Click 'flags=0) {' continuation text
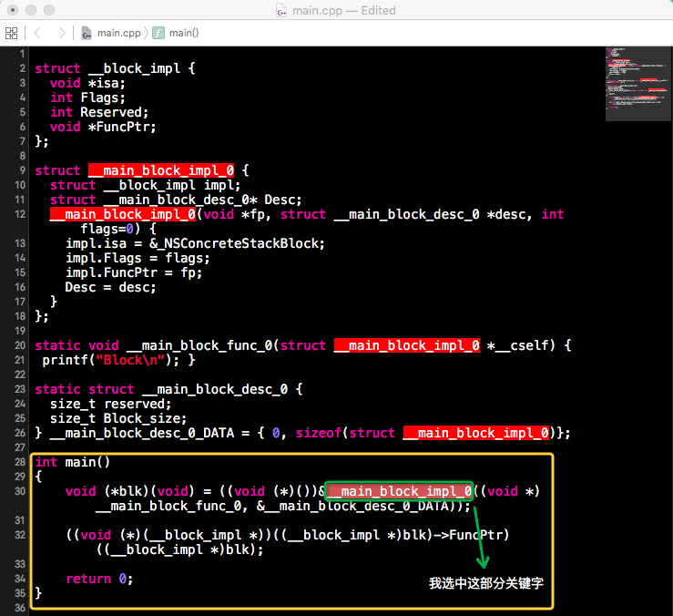Viewport: 673px width, 616px height. [118, 229]
